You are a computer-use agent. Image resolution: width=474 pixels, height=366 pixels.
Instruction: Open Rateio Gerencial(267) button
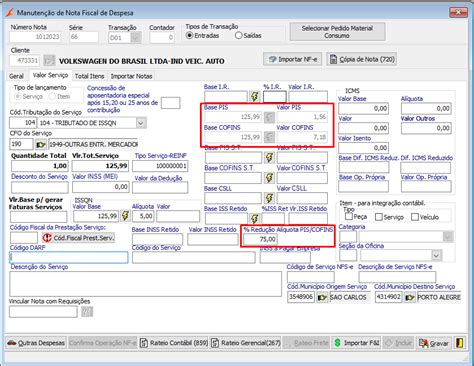point(245,343)
